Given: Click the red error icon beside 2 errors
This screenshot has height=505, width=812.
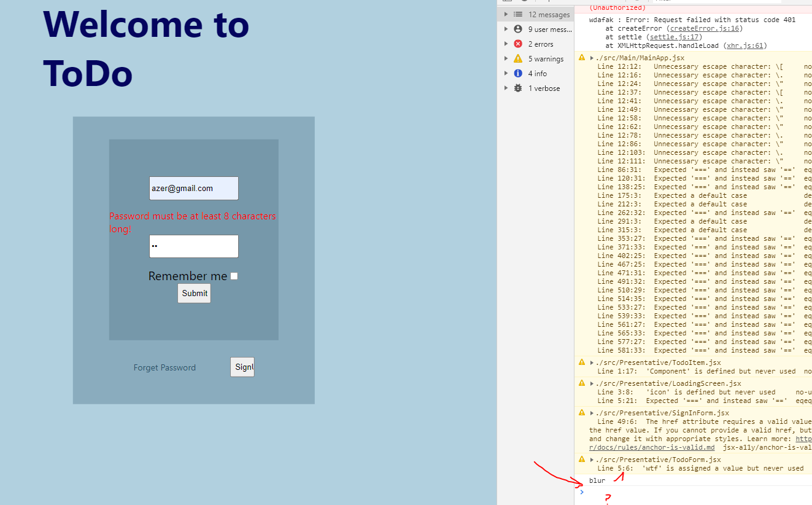Looking at the screenshot, I should click(x=518, y=44).
